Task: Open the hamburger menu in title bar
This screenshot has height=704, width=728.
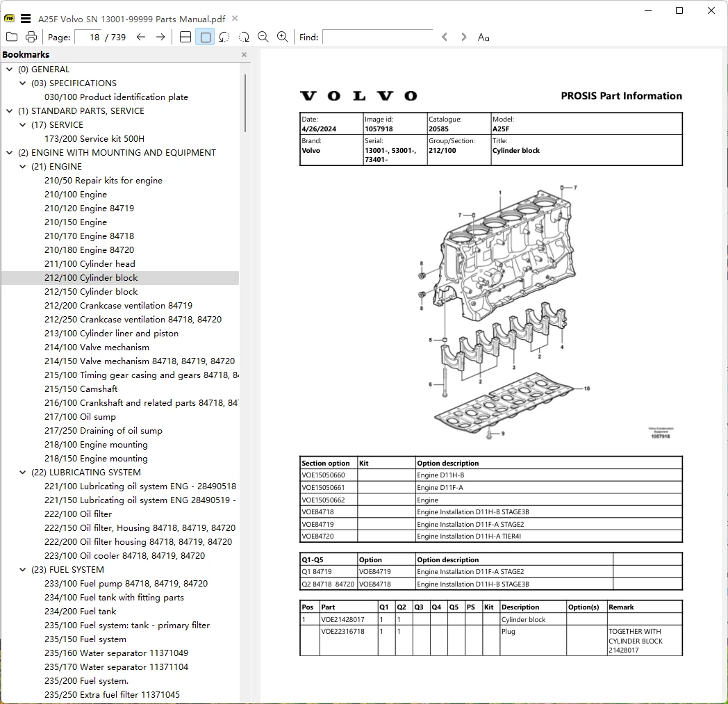Action: pos(26,19)
